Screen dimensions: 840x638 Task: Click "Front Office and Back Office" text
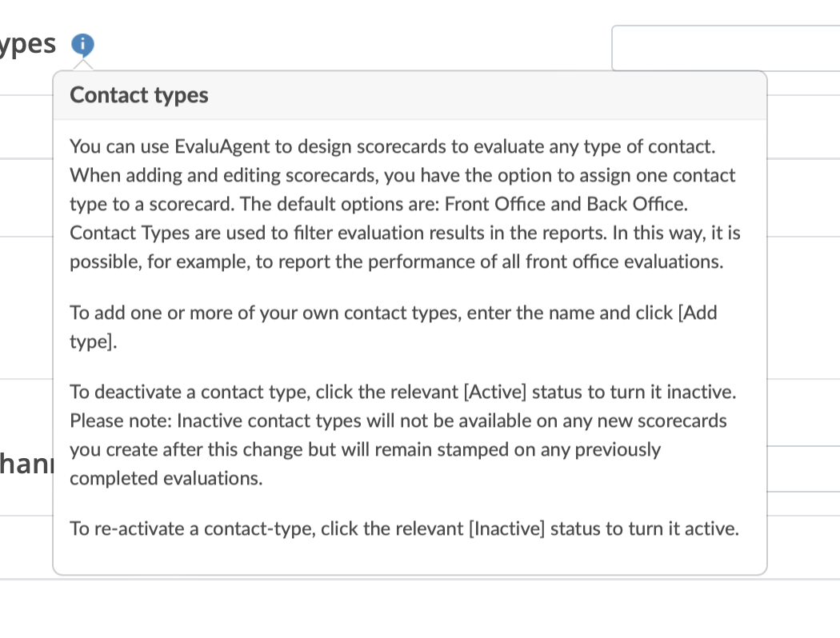[x=565, y=204]
